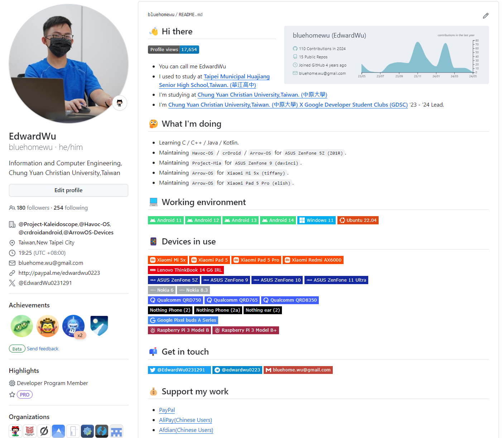The width and height of the screenshot is (504, 438).
Task: Open the Arctic Code Vault achievement badge
Action: 99,326
